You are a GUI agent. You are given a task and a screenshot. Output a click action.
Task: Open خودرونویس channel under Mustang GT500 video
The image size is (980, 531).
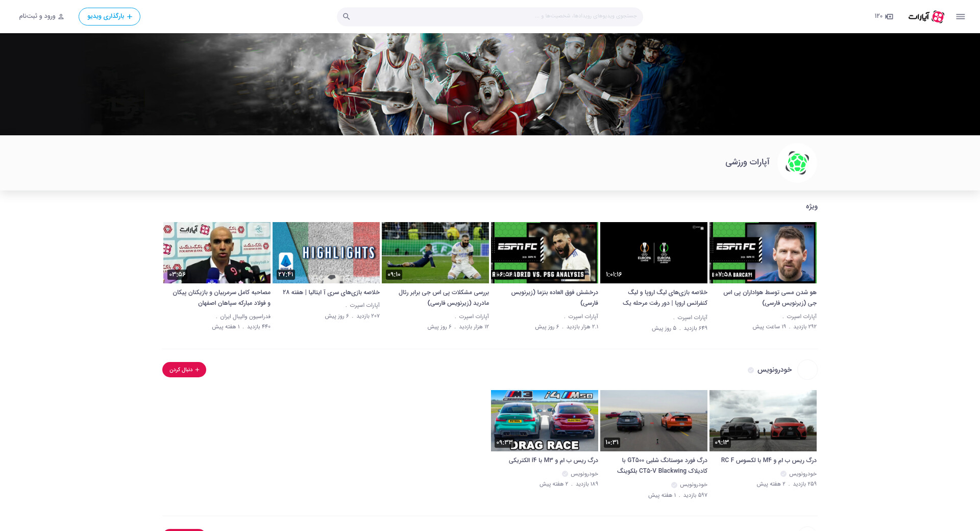click(x=694, y=485)
